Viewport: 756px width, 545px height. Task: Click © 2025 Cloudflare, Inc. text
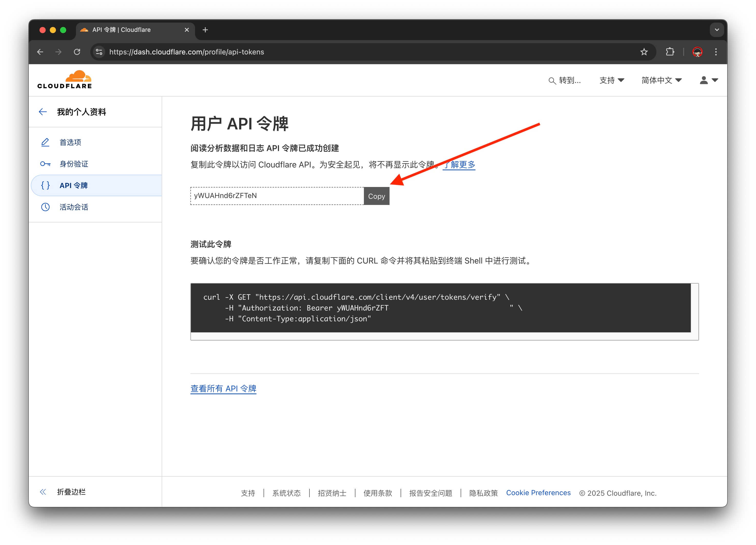[618, 493]
